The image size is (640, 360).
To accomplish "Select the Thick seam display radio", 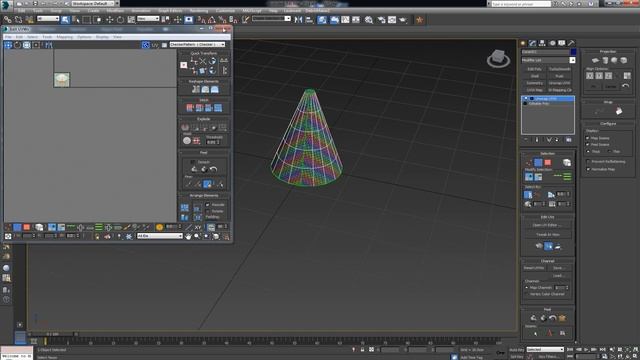I will pyautogui.click(x=588, y=151).
